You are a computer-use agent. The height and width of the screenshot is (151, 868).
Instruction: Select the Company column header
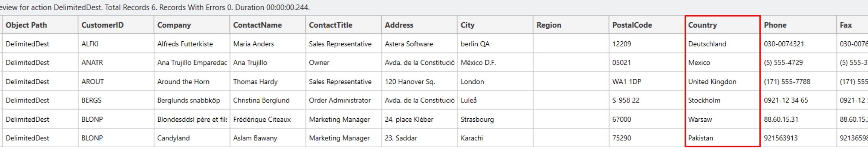point(174,25)
